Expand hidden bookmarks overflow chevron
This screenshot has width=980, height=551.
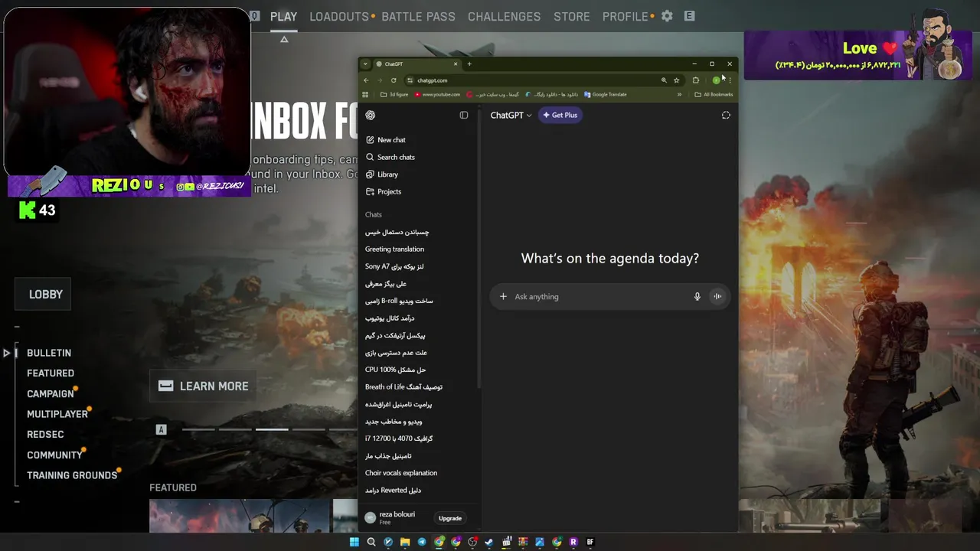[x=679, y=95]
